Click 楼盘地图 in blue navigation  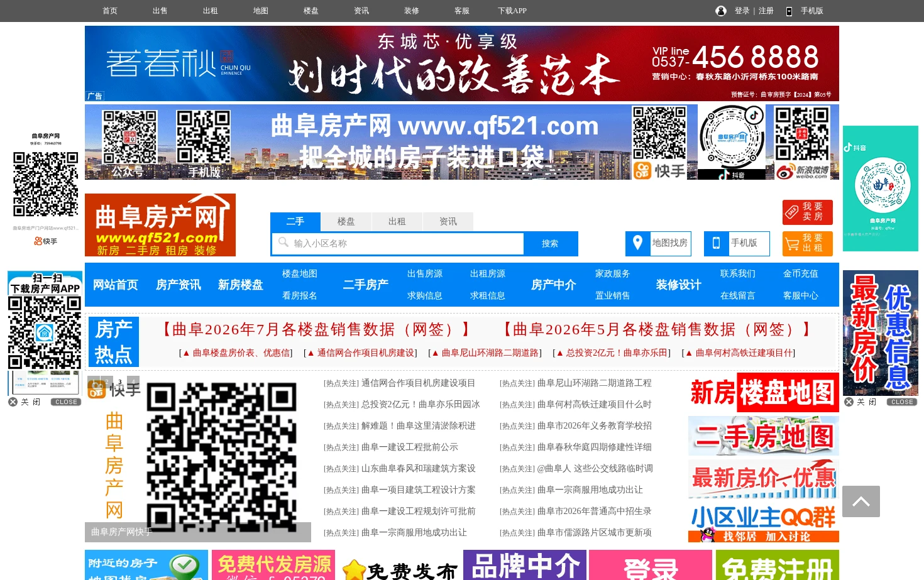(x=300, y=274)
